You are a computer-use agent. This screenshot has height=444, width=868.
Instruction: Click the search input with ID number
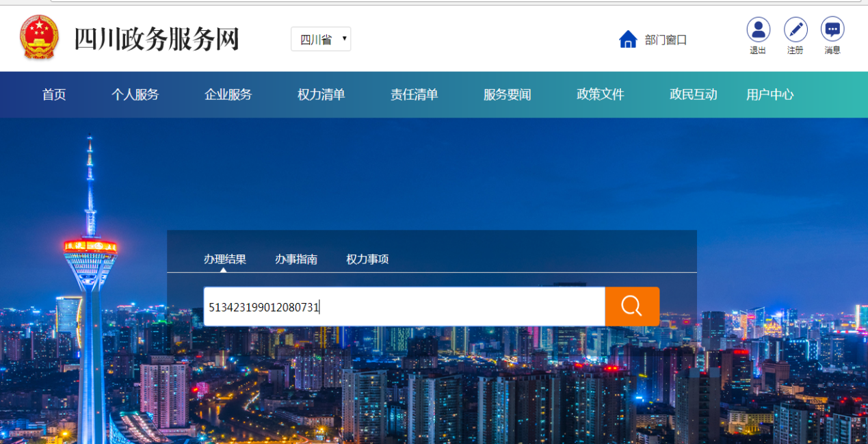(x=404, y=306)
